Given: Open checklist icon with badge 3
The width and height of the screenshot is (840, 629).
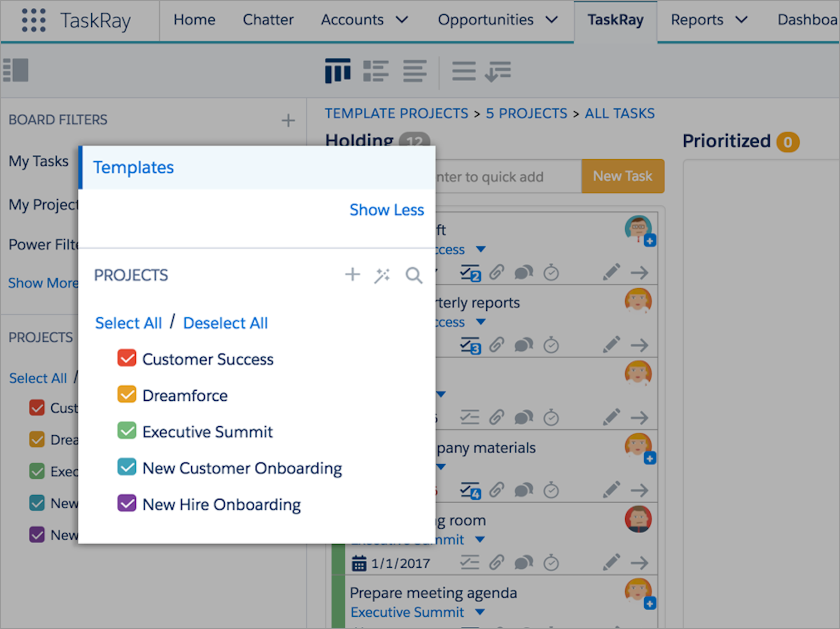Looking at the screenshot, I should click(x=470, y=345).
